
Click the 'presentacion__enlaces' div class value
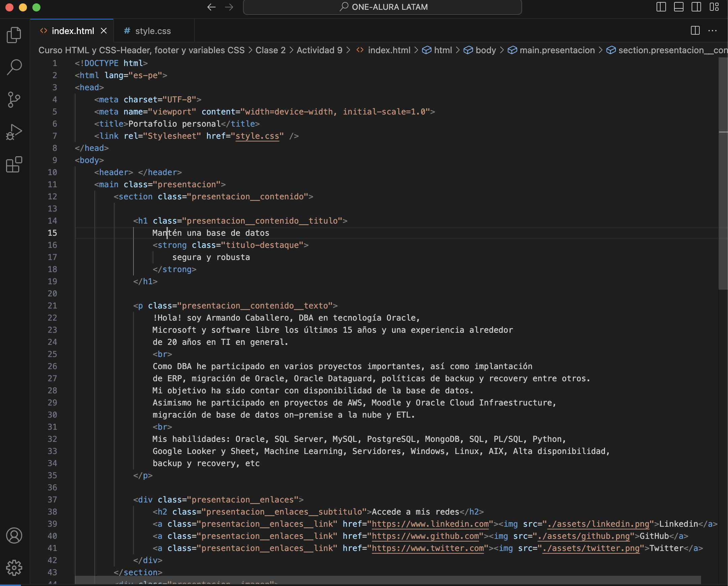tap(243, 499)
